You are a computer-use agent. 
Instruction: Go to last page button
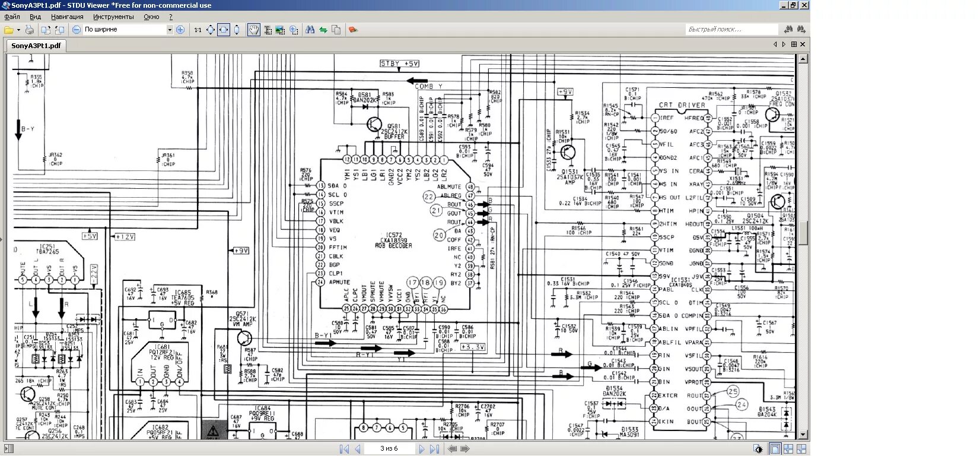(435, 449)
